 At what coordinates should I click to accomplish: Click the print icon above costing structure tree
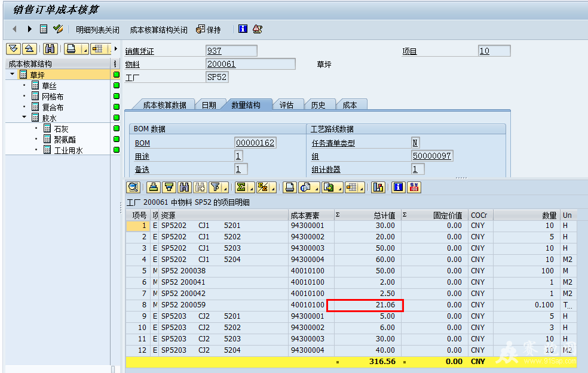click(x=72, y=49)
